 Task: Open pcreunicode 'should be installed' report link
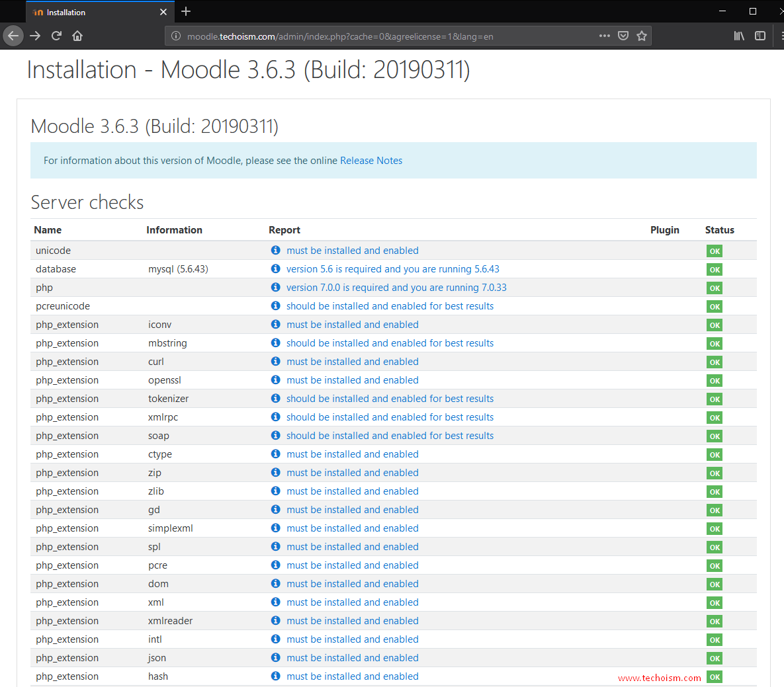tap(390, 305)
